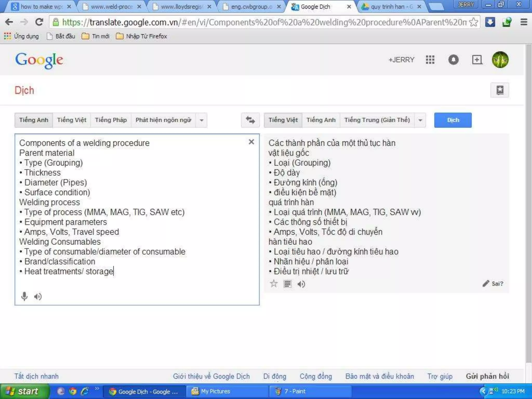This screenshot has width=532, height=399.
Task: Click the page vertical scrollbar
Action: (x=529, y=203)
